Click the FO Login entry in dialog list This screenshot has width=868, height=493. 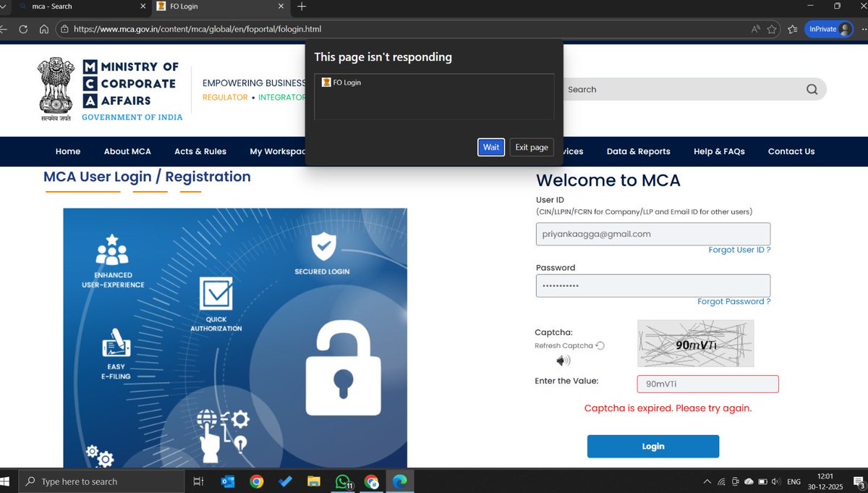click(434, 83)
